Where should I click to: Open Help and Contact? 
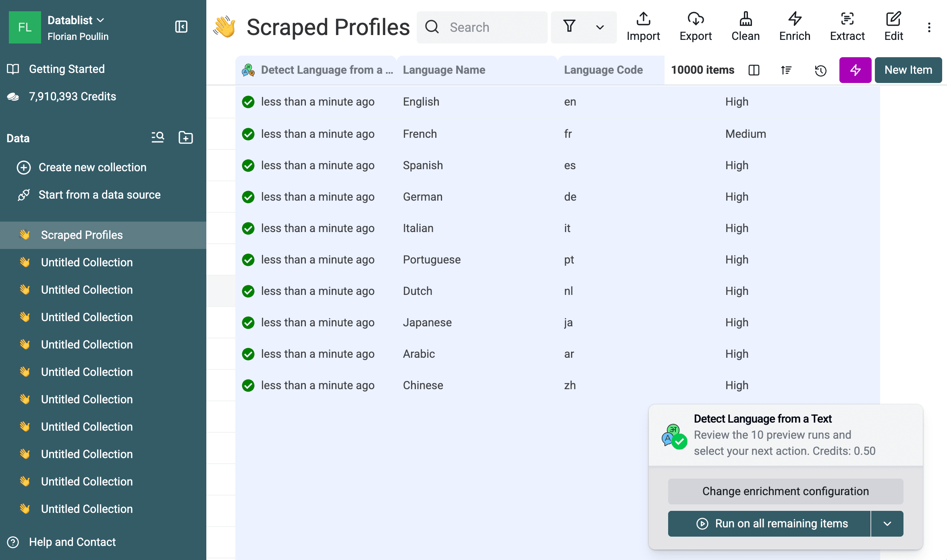point(61,542)
